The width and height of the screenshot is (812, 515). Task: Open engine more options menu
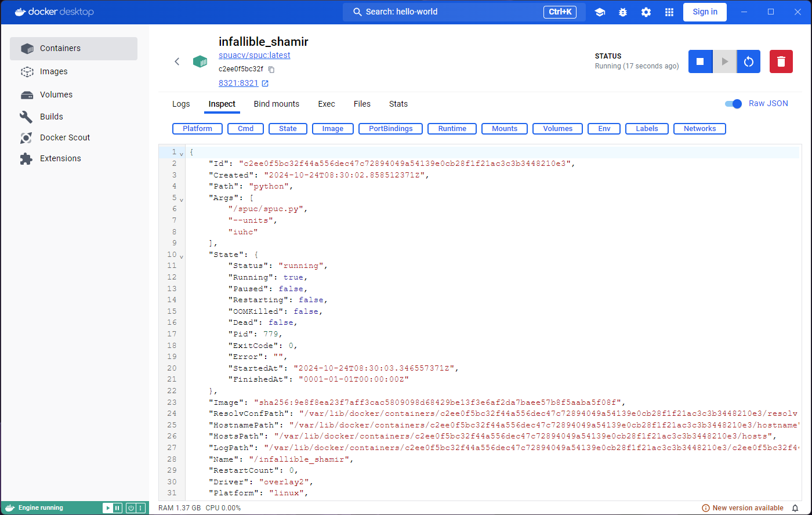pyautogui.click(x=140, y=508)
